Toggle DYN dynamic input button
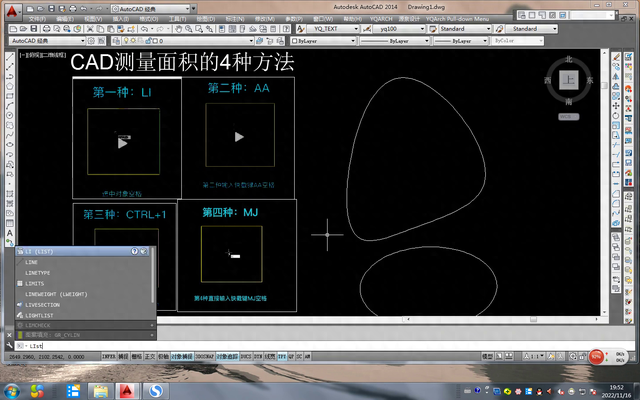The width and height of the screenshot is (640, 400). coord(257,354)
